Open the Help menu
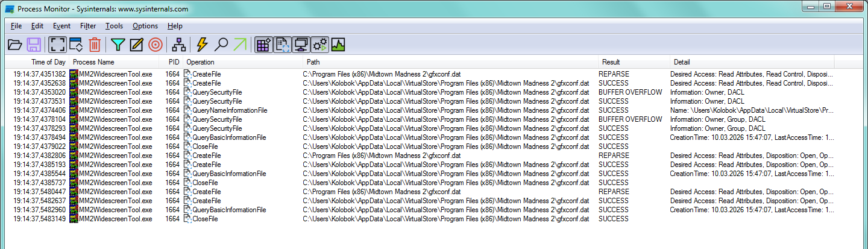This screenshot has width=868, height=249. (x=175, y=26)
